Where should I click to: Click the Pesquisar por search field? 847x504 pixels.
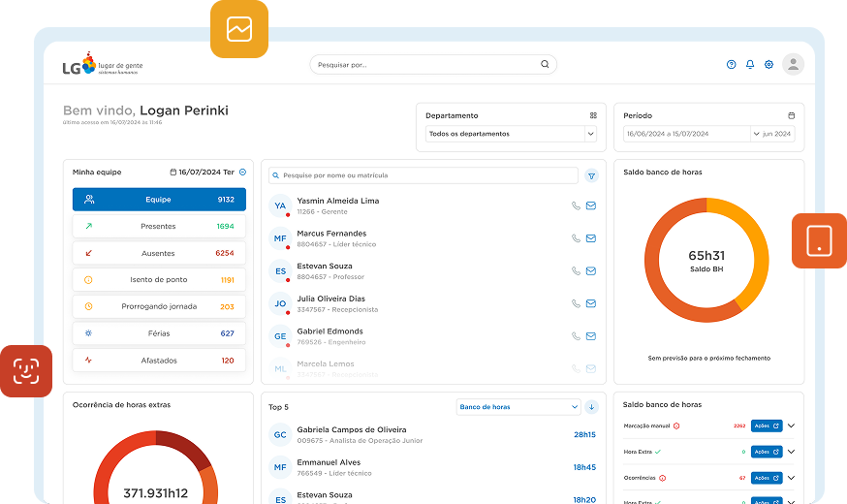coord(426,65)
